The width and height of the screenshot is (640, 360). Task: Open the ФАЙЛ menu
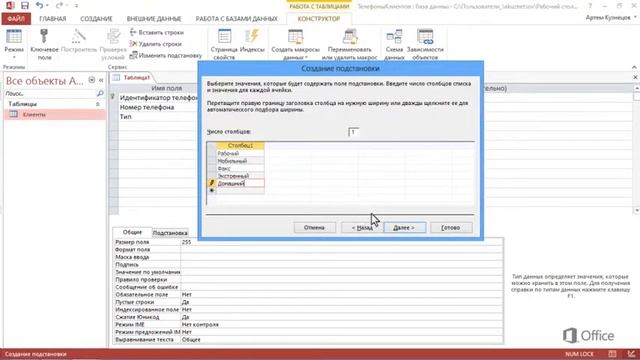(x=16, y=19)
